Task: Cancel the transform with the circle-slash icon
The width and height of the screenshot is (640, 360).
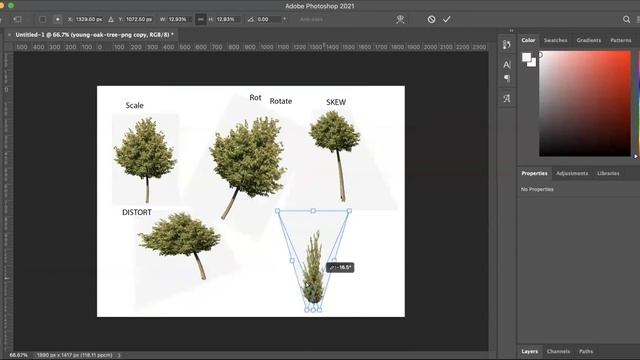Action: [x=431, y=19]
